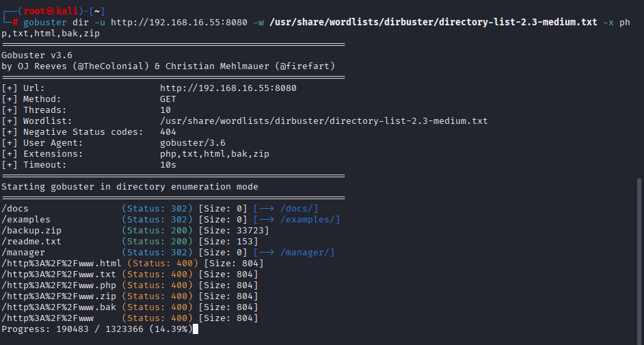Click the Extensions value 'php,txt,html,bak,zip'
644x345 pixels.
pyautogui.click(x=215, y=154)
